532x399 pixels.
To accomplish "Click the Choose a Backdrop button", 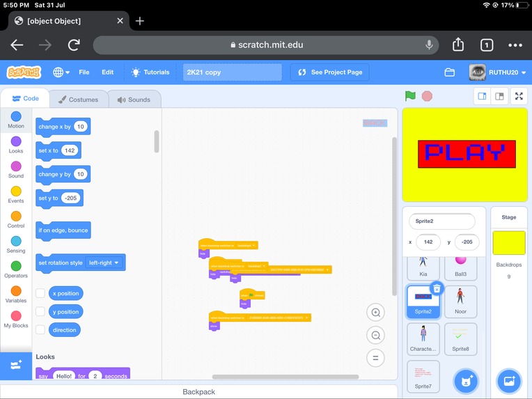I will coord(509,381).
